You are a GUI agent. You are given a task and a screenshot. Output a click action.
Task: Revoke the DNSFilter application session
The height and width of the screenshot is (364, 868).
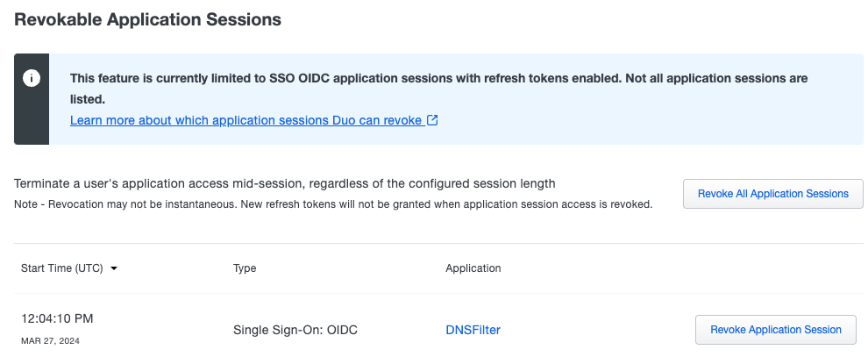(775, 330)
